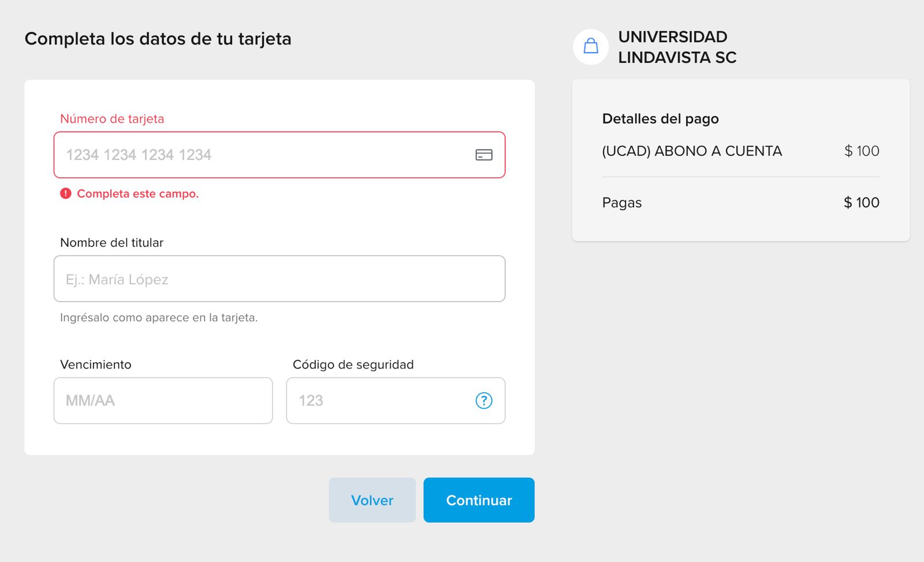The image size is (924, 562).
Task: Click the $ 100 amount beside ABONO A CUENTA
Action: coord(862,151)
